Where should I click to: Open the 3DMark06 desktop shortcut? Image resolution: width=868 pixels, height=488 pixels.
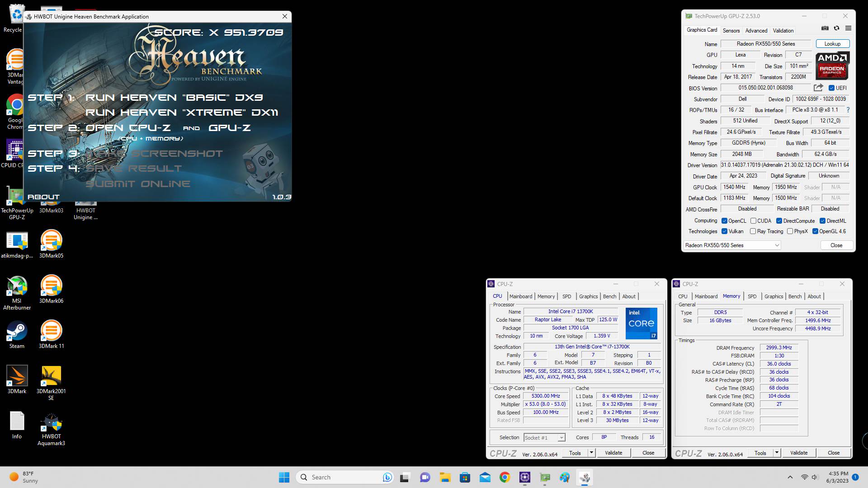click(x=51, y=290)
